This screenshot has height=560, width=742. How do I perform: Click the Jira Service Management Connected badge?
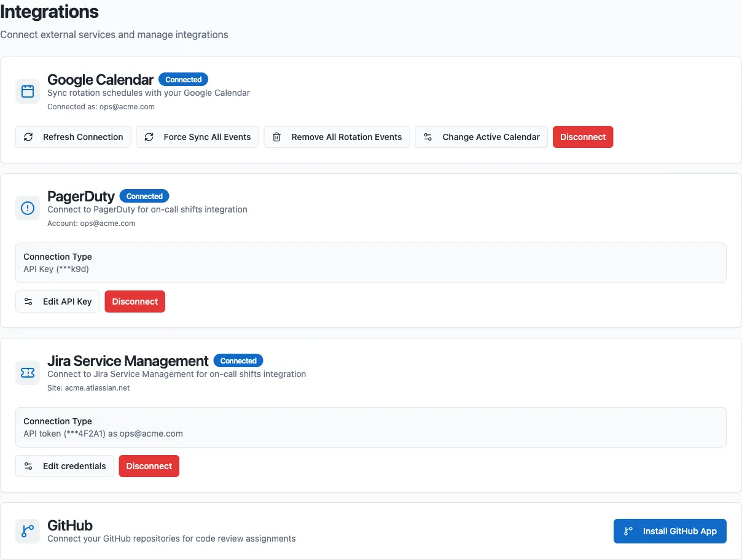pyautogui.click(x=238, y=360)
